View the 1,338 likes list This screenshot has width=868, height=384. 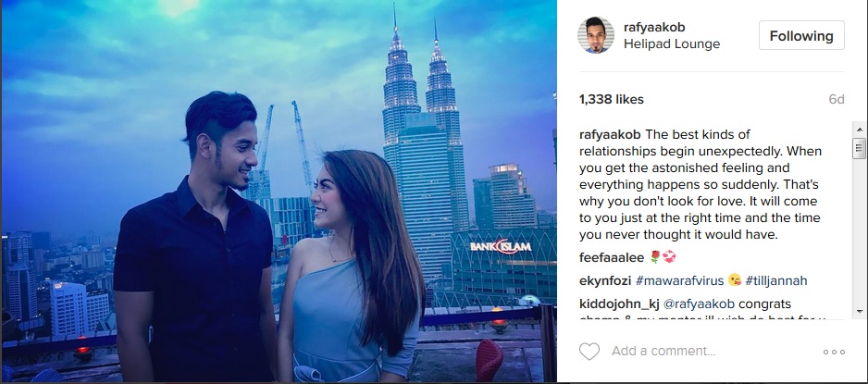pos(611,100)
